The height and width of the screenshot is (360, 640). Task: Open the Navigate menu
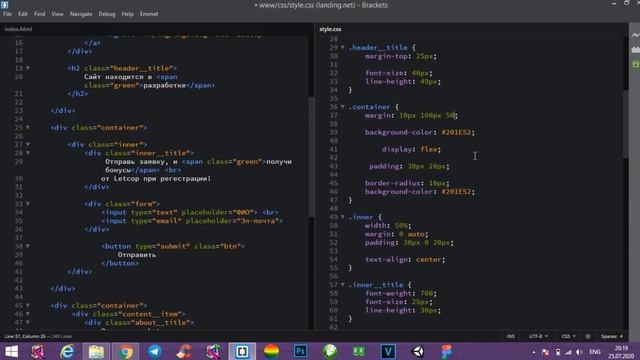tap(81, 14)
